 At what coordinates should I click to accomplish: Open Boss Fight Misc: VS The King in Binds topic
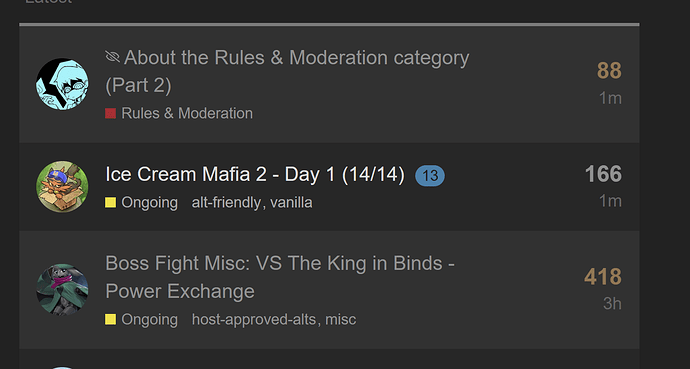pos(280,277)
